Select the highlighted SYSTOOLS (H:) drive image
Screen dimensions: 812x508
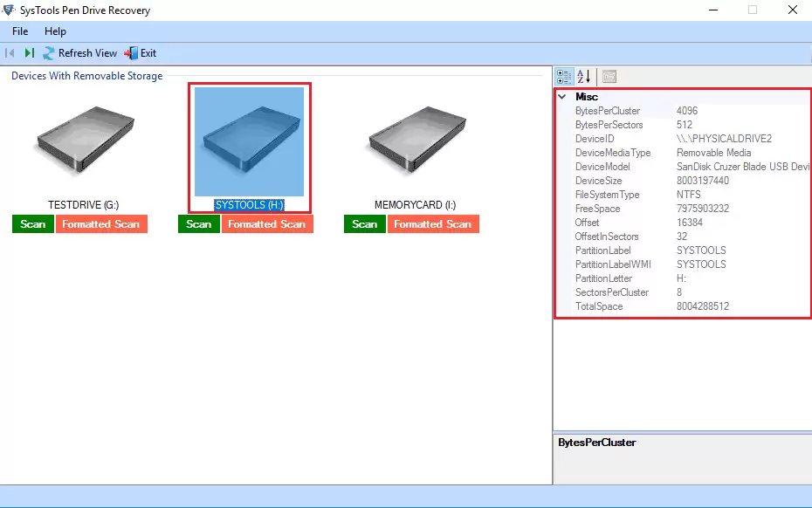tap(249, 141)
